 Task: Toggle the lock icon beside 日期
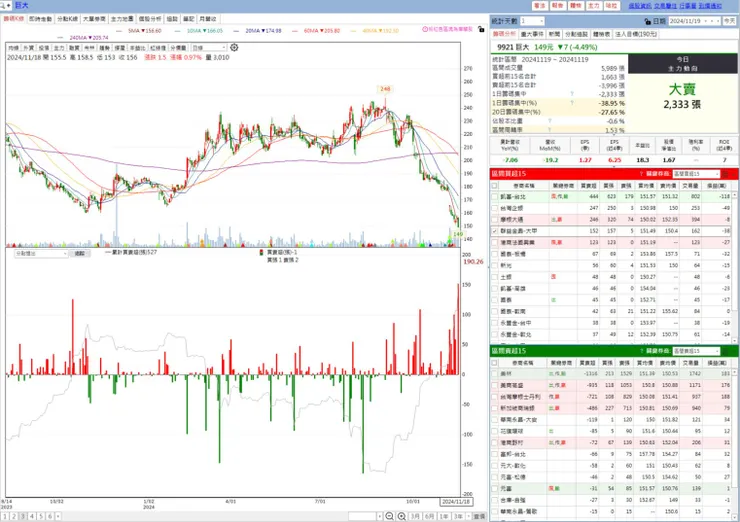coord(648,21)
